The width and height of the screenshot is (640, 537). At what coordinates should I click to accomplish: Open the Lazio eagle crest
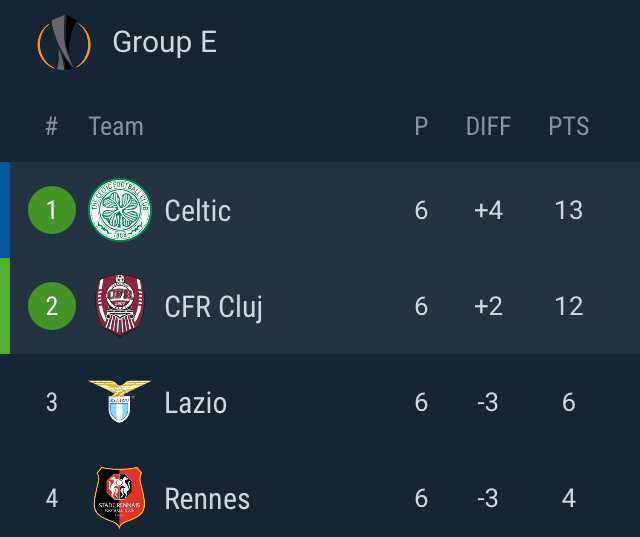tap(120, 401)
